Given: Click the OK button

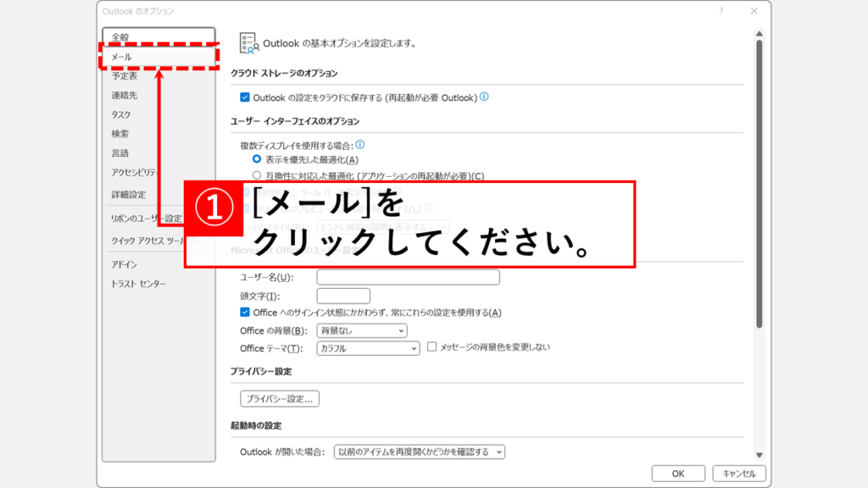Looking at the screenshot, I should coord(678,474).
